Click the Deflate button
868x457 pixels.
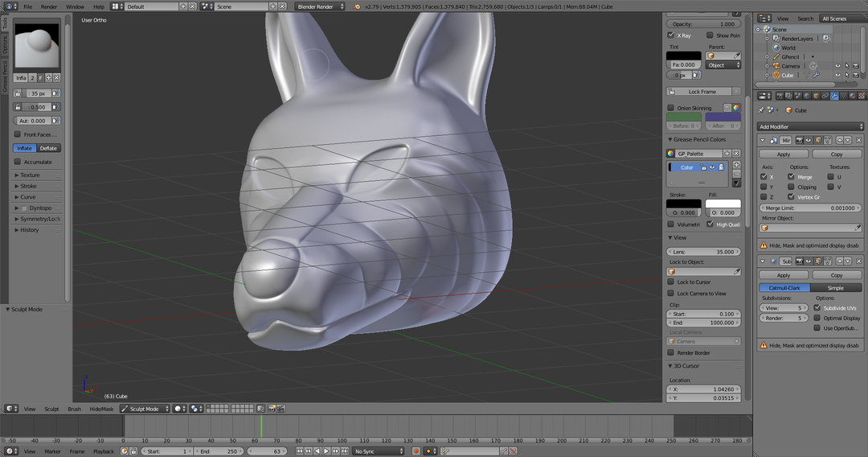tap(49, 148)
